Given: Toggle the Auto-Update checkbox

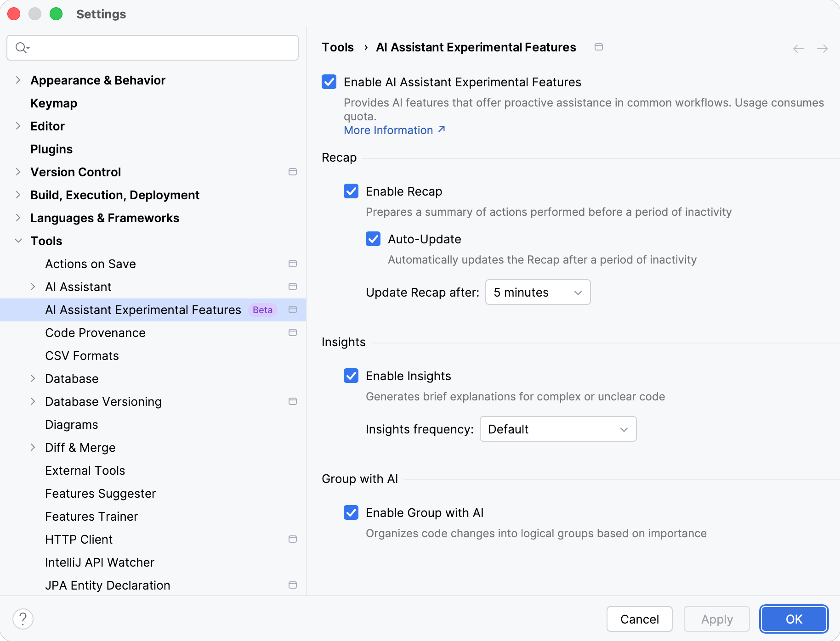Looking at the screenshot, I should (373, 239).
